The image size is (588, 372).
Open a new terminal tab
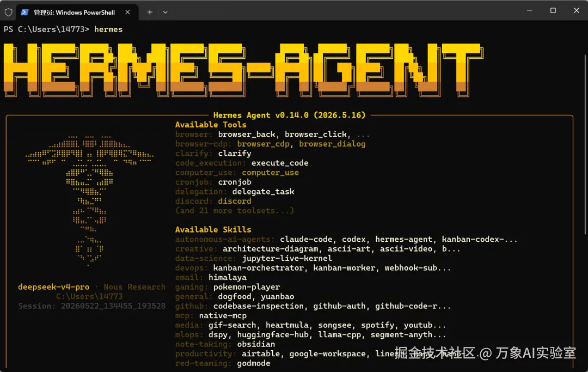pos(150,13)
